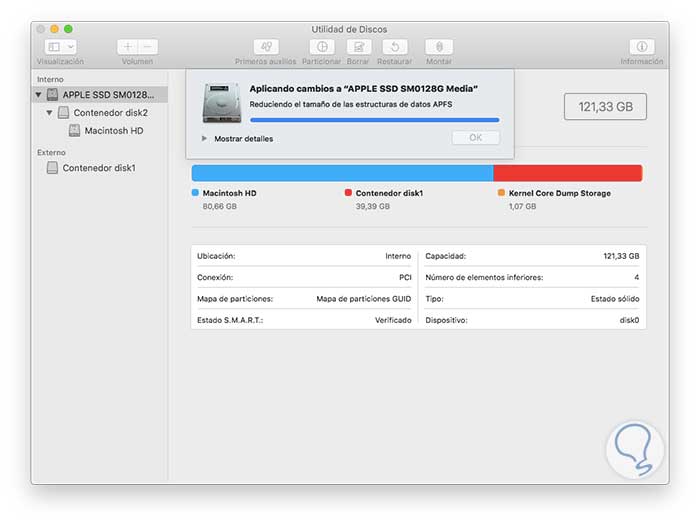Select Macintosh HD in sidebar
This screenshot has height=525, width=700.
100,130
